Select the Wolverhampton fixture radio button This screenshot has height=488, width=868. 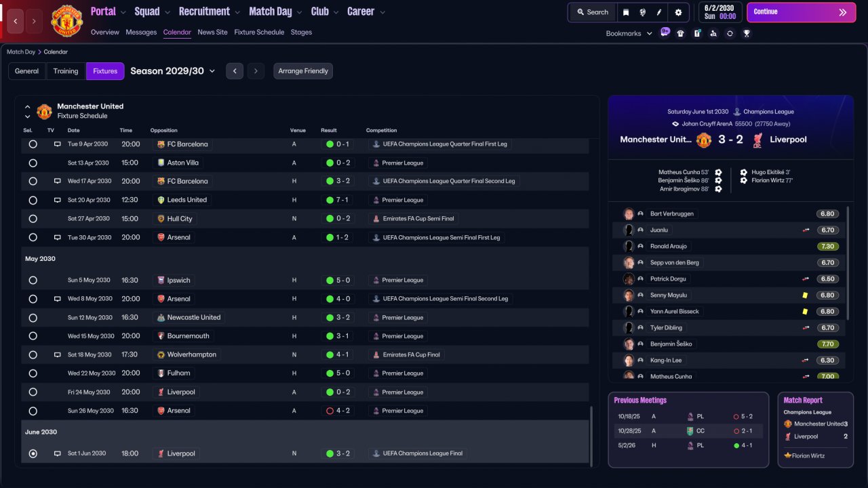(x=33, y=354)
